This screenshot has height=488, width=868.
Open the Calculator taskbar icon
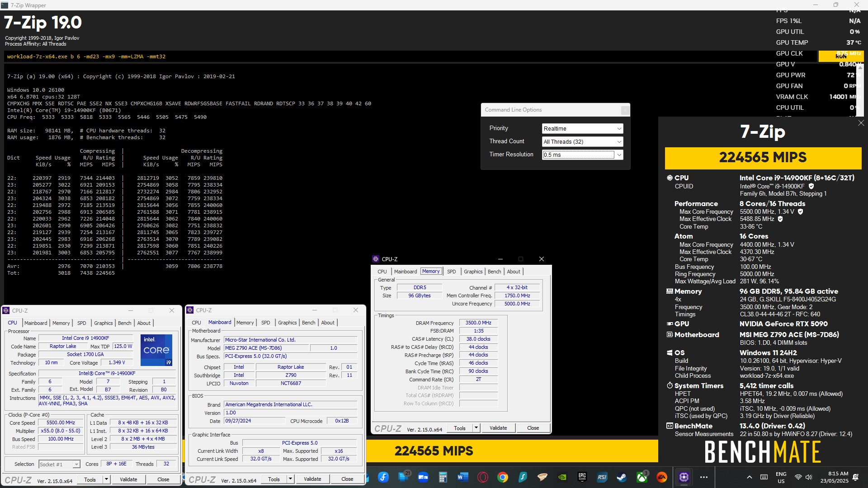pos(443,477)
